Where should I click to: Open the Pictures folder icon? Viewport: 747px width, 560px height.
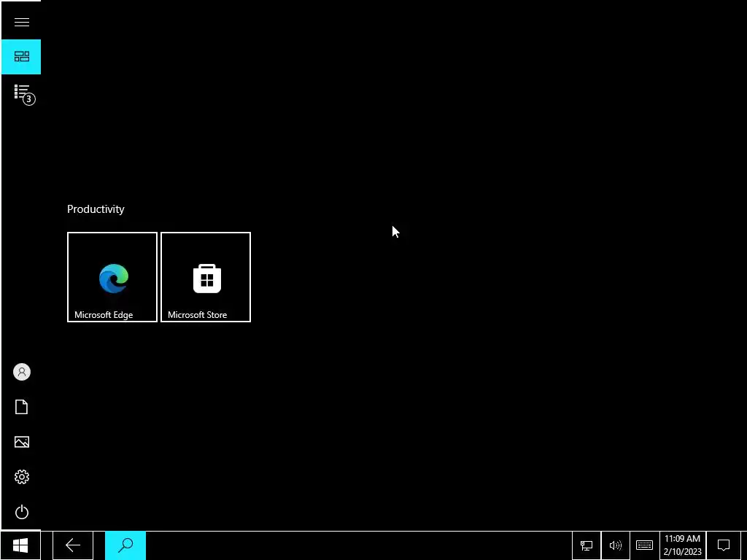[21, 442]
